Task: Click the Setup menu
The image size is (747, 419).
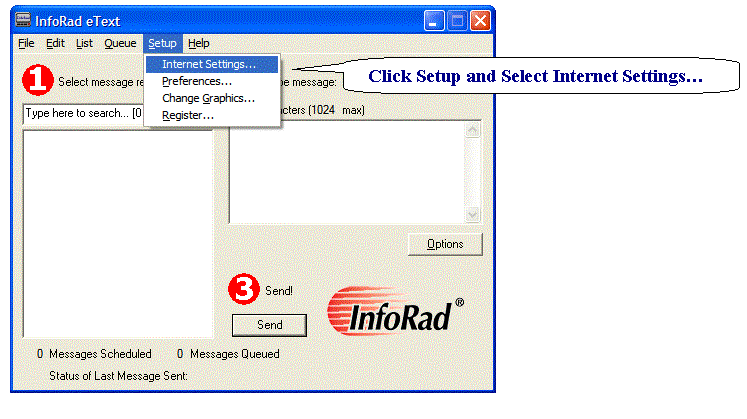Action: pos(162,43)
